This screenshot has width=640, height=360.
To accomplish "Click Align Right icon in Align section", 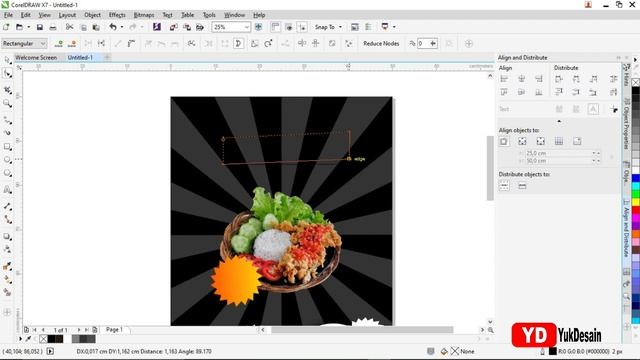I will 539,79.
